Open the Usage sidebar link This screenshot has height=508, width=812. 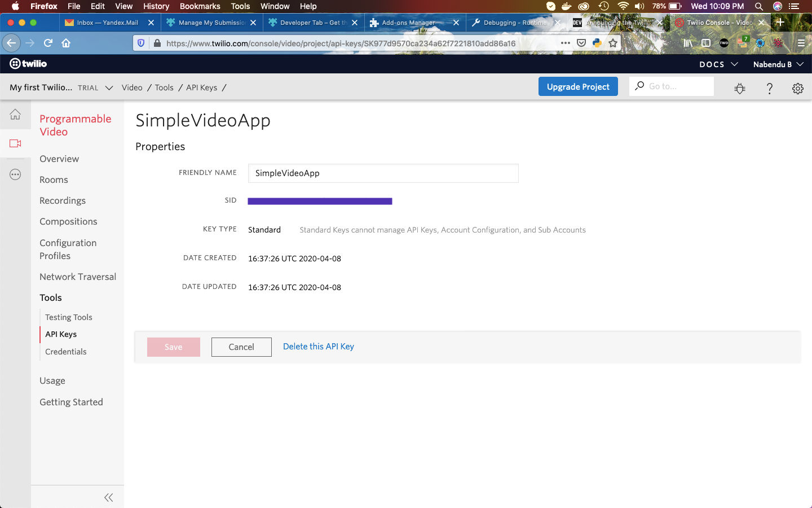52,380
